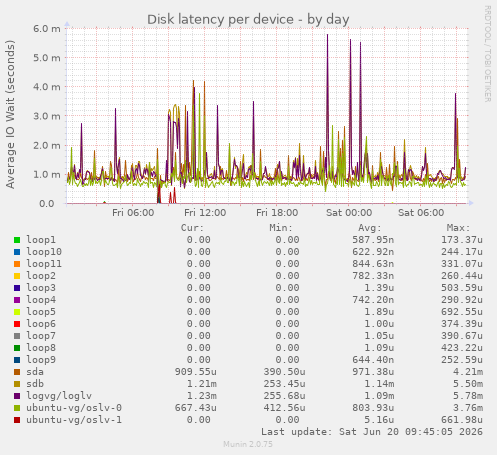Click loop5's max value 692.55u
This screenshot has width=497, height=455.
point(462,312)
